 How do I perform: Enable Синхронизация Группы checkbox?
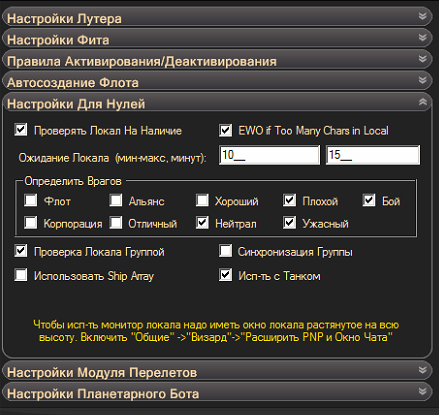pyautogui.click(x=225, y=251)
